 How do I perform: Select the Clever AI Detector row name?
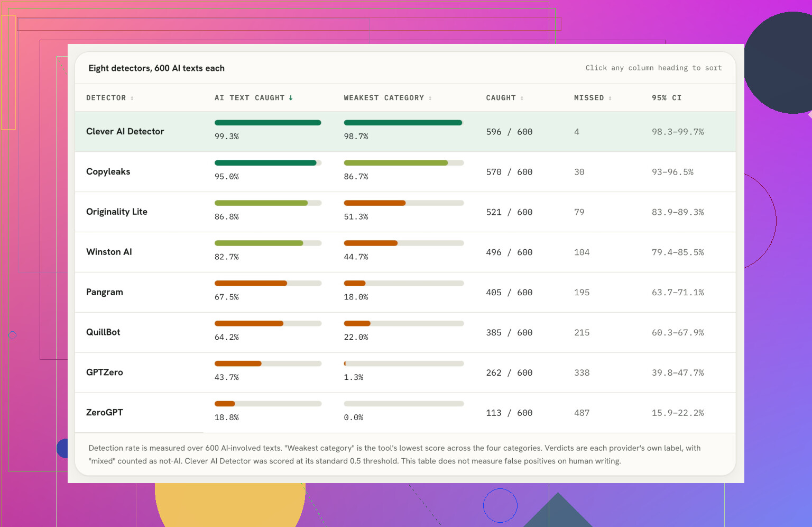[x=125, y=131]
